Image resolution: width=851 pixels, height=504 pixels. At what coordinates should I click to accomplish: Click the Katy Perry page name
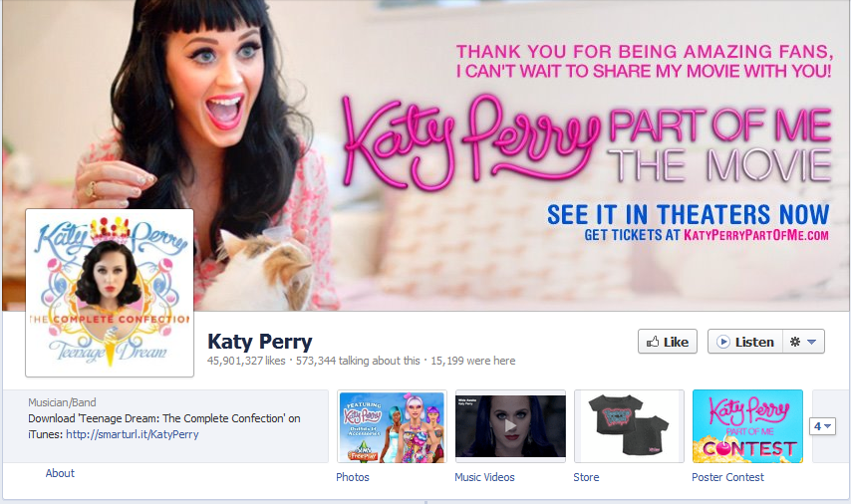coord(260,342)
